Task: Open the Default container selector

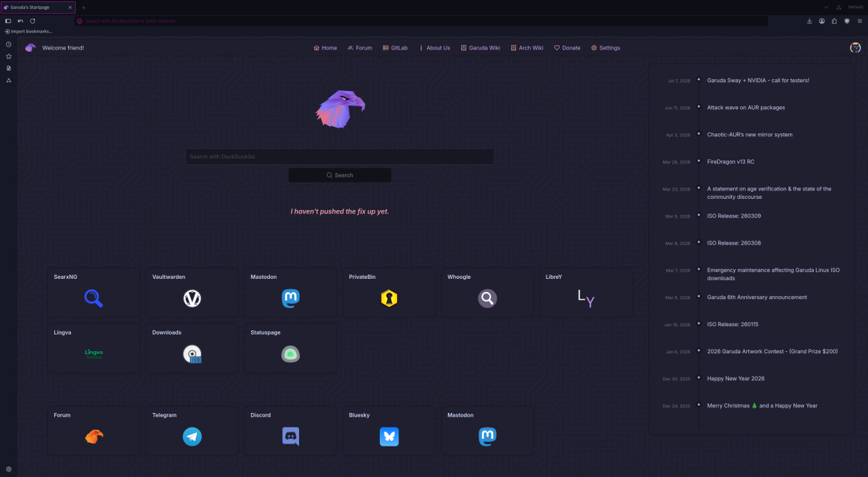Action: tap(851, 7)
